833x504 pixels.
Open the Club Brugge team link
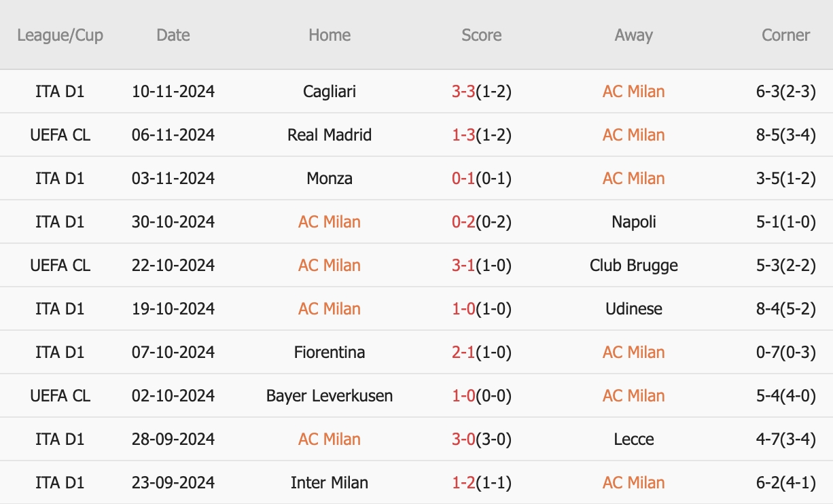point(633,266)
